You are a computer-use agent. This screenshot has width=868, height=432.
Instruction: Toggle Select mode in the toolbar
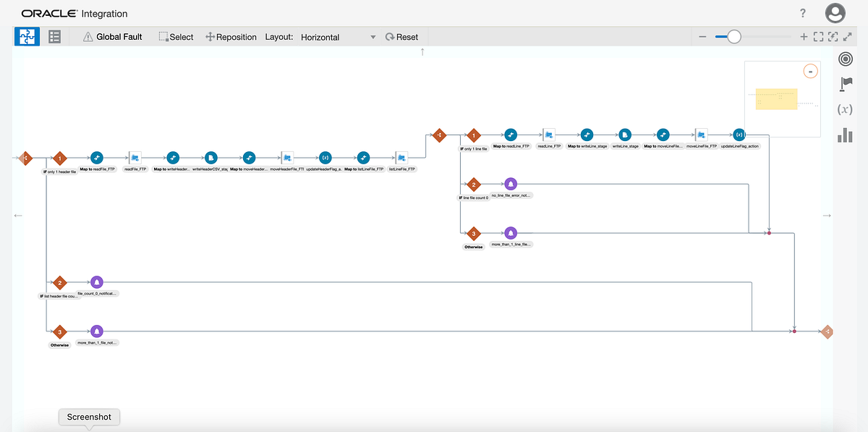pos(176,36)
